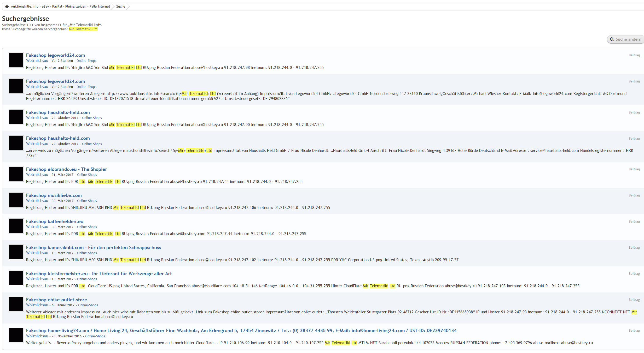
Task: Click the magnifier icon in Suche ändern
Action: (x=612, y=39)
